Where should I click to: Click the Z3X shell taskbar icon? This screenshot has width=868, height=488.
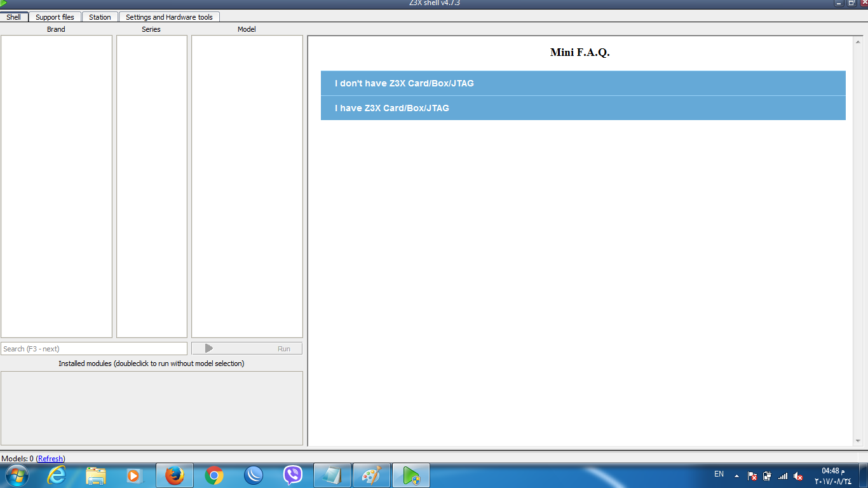(x=411, y=475)
